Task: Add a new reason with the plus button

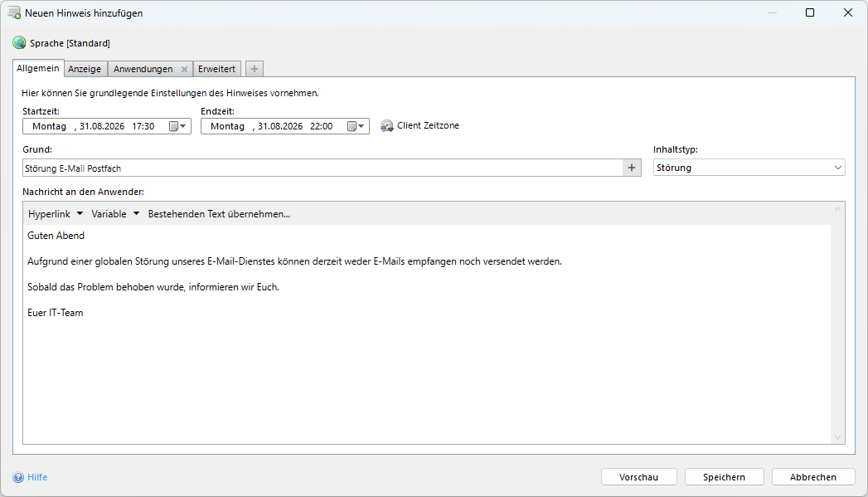Action: pos(632,168)
